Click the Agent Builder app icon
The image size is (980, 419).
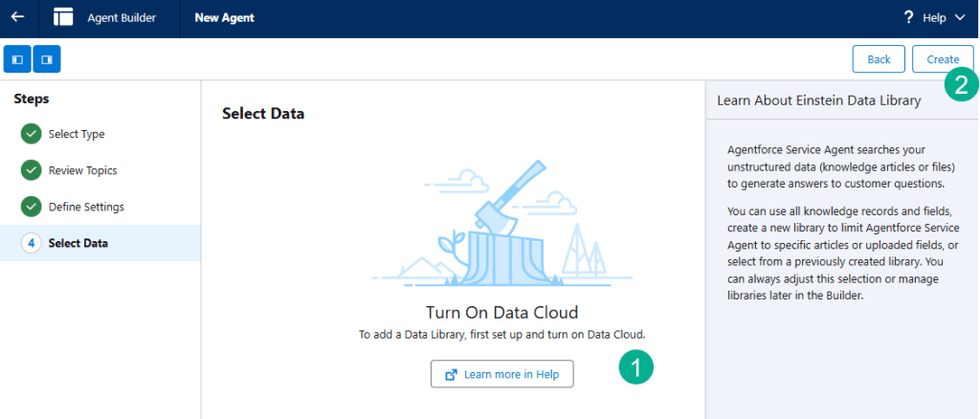click(63, 17)
